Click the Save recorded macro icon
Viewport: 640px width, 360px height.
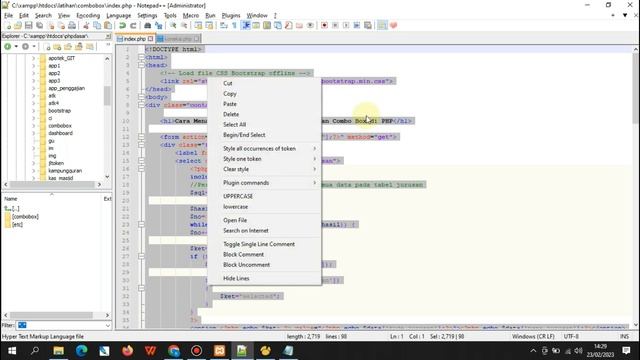[368, 25]
